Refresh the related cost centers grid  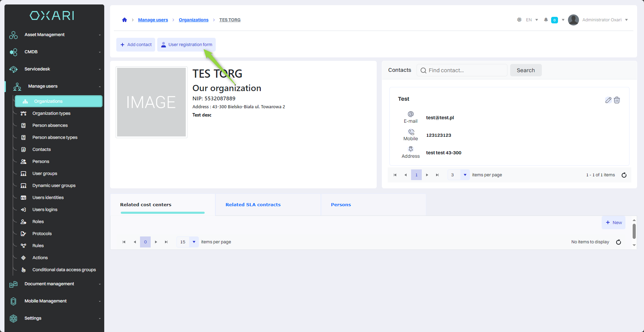click(x=618, y=242)
